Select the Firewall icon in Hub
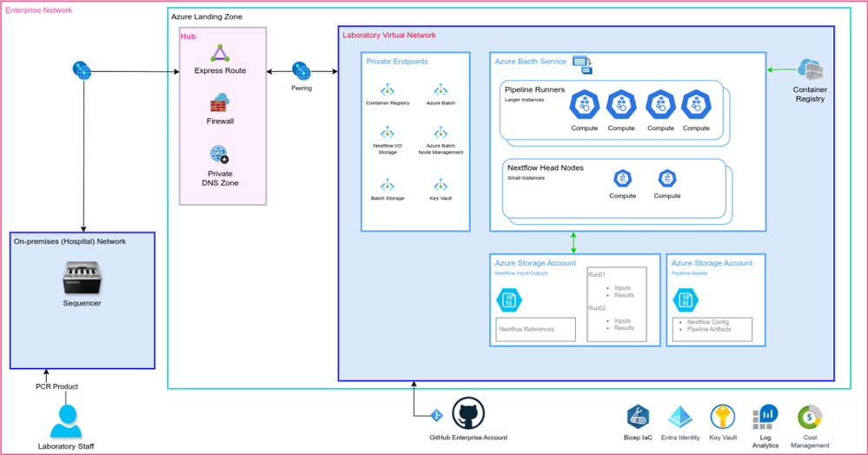Viewport: 868px width, 455px height. point(220,103)
